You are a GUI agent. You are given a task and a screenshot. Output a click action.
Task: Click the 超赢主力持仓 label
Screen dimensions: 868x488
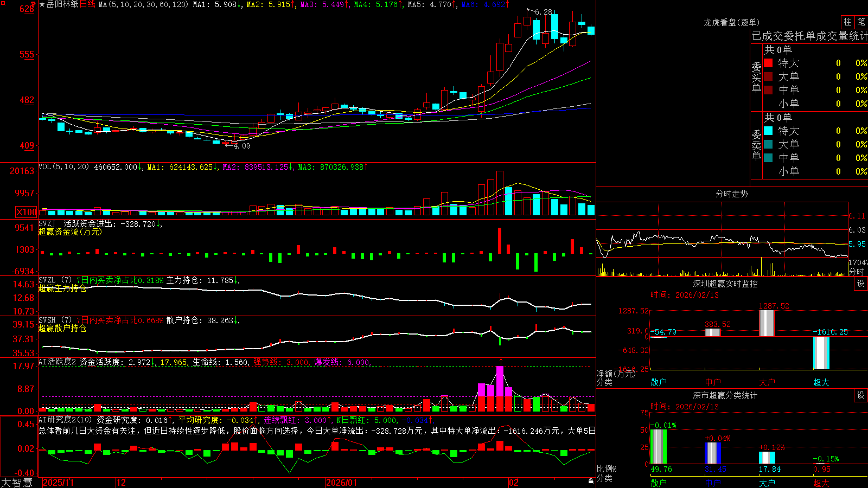point(62,288)
